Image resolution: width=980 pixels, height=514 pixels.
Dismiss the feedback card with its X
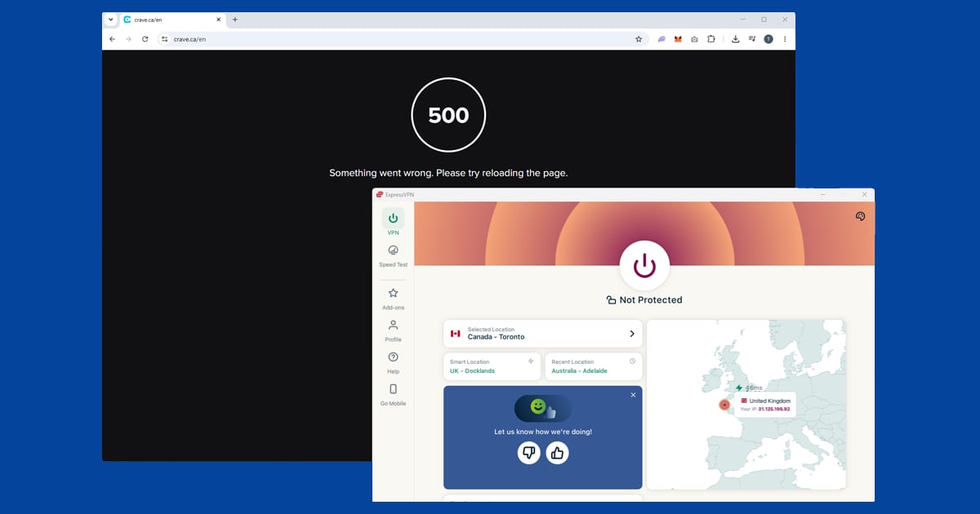[633, 395]
